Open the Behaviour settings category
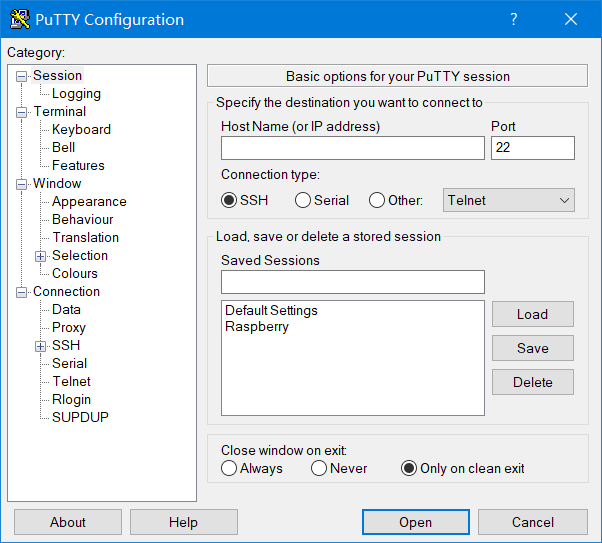Screen dimensions: 602x543 tap(83, 220)
